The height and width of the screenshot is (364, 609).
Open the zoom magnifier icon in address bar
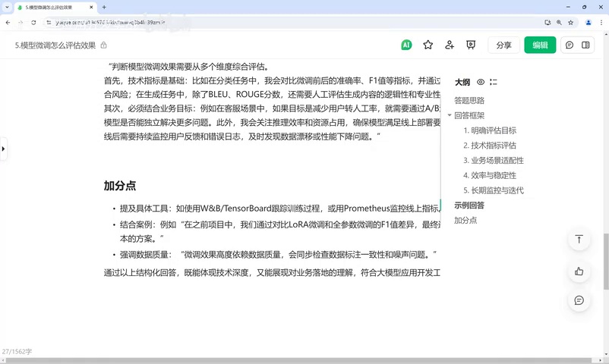click(559, 23)
